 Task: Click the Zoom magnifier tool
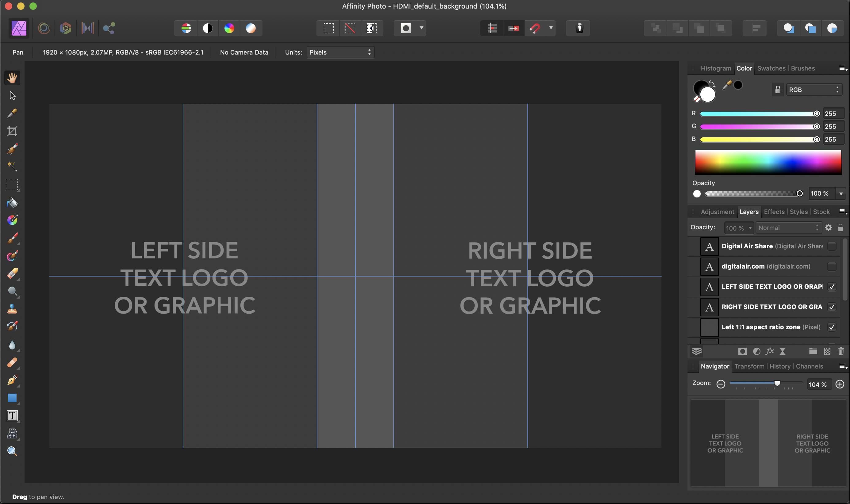click(x=12, y=451)
